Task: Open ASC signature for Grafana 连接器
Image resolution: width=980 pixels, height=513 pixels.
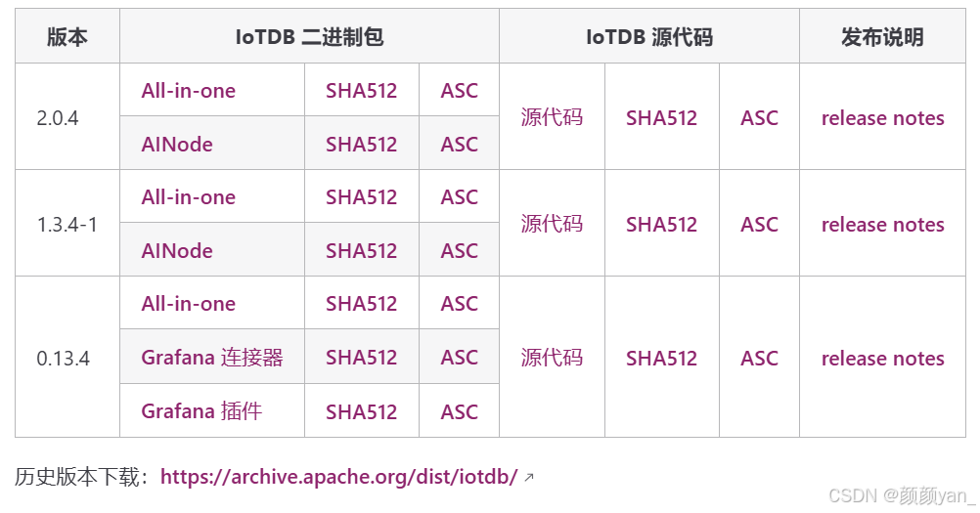Action: coord(459,358)
